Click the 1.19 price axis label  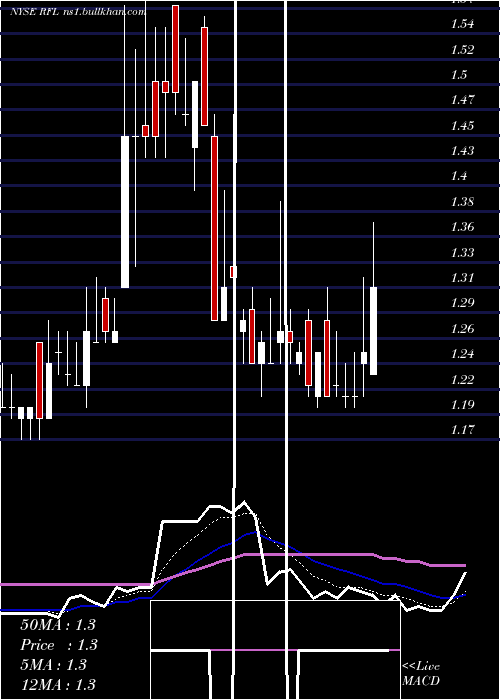[x=462, y=404]
